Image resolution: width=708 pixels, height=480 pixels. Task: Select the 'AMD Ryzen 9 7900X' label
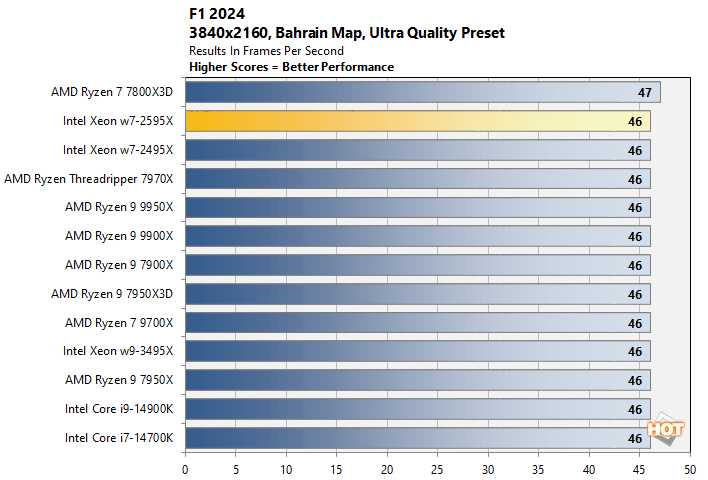(x=119, y=265)
